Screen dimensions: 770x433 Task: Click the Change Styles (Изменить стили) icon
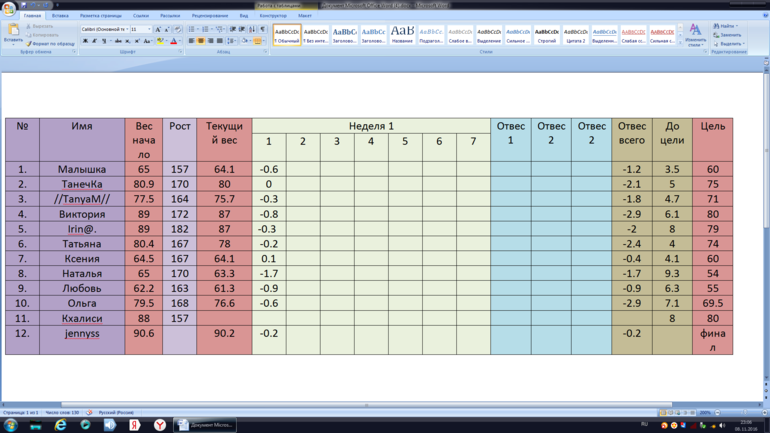(x=695, y=35)
